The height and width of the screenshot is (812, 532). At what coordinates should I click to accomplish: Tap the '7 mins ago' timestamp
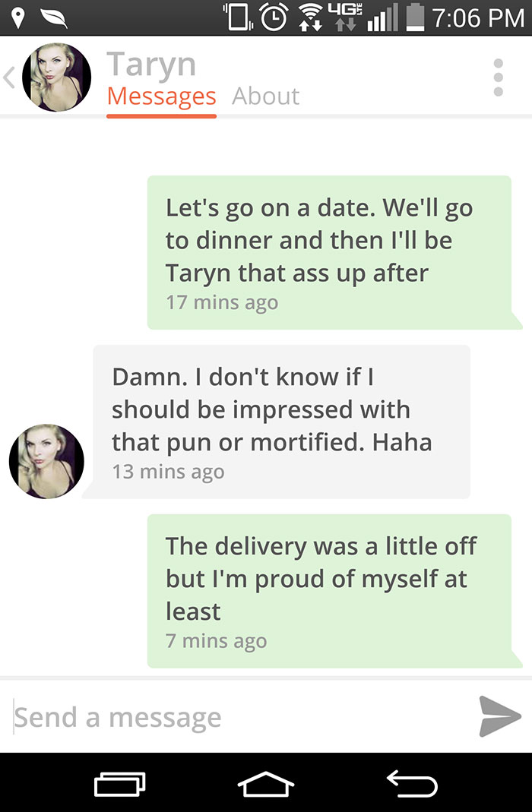point(217,642)
